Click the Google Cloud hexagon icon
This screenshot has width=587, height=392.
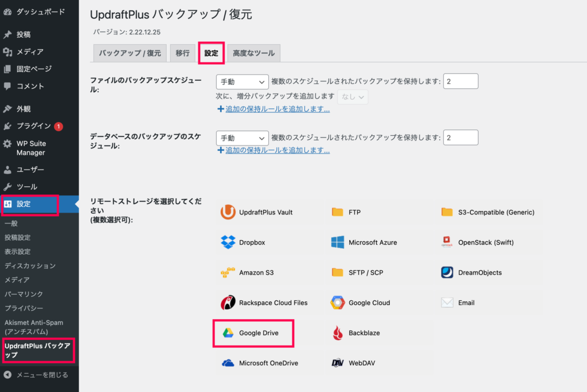coord(337,303)
